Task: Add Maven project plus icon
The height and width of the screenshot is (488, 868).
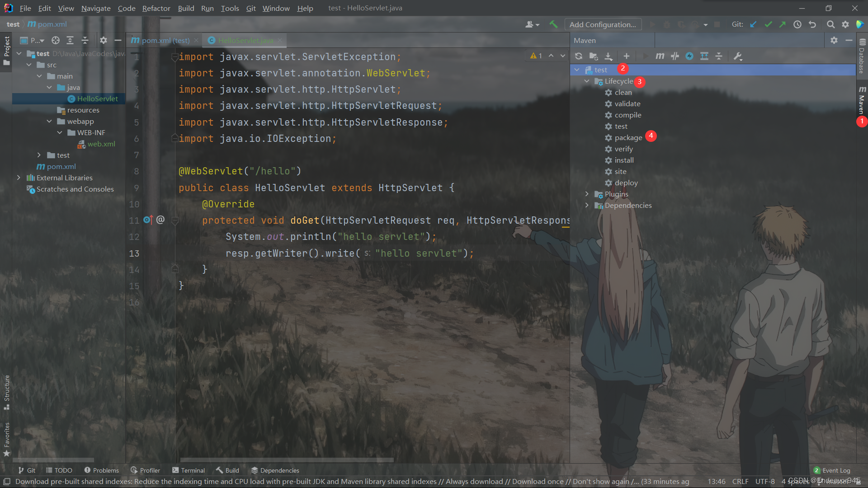Action: coord(627,56)
